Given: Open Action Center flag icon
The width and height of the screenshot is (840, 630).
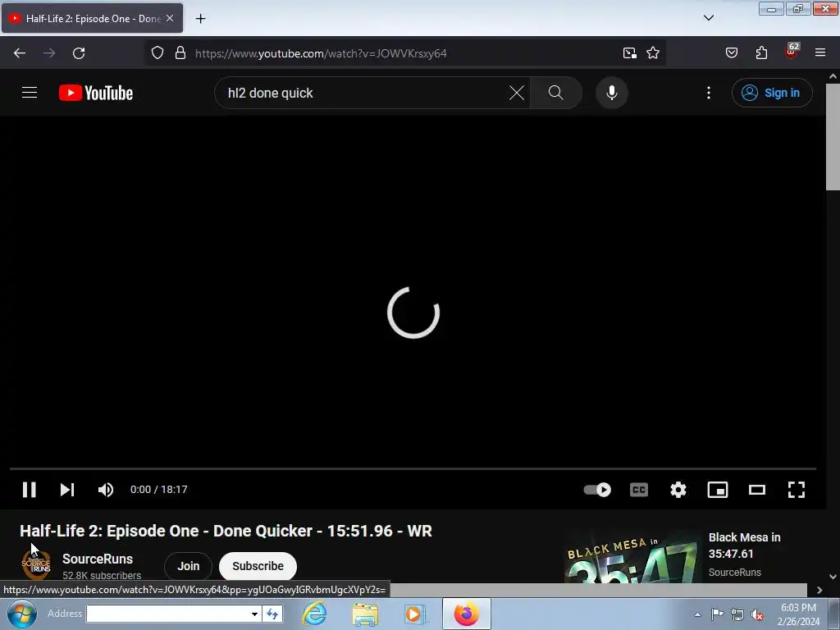Looking at the screenshot, I should [x=717, y=614].
